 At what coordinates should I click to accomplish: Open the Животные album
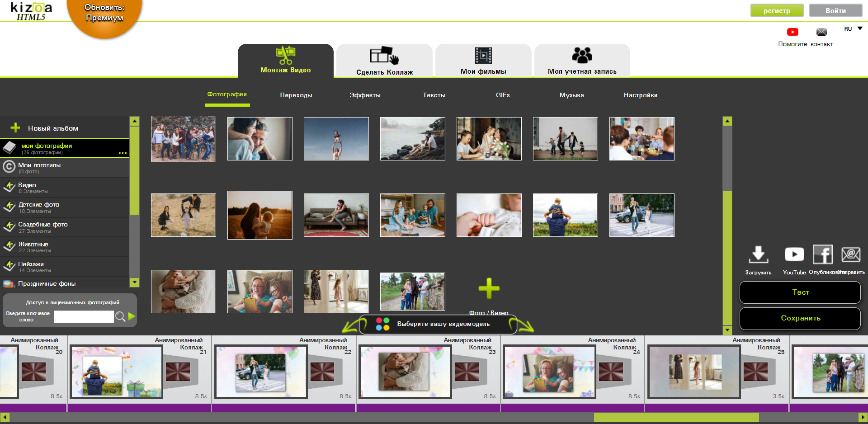[65, 247]
